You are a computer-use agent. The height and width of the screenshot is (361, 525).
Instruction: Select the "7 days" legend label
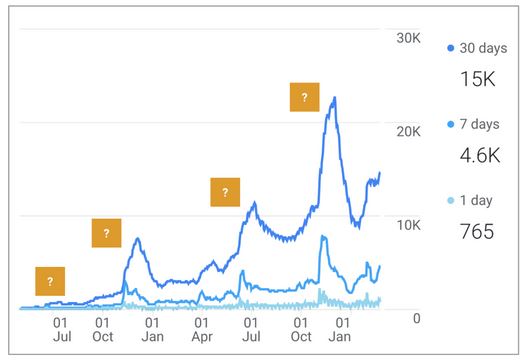479,124
